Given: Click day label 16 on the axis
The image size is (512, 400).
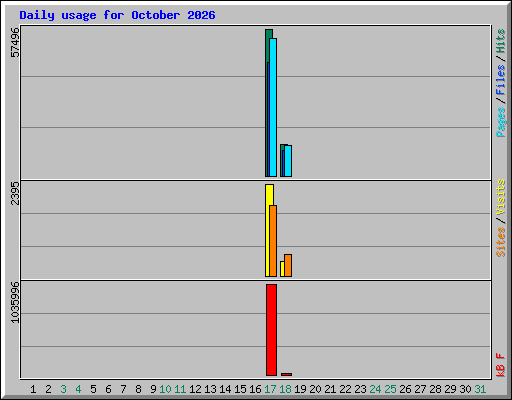Looking at the screenshot, I should 255,389.
